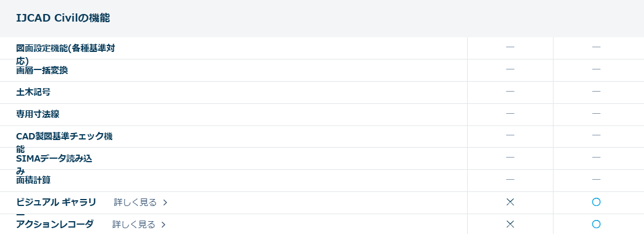Click the left dash in 土木記号 row

[x=510, y=91]
